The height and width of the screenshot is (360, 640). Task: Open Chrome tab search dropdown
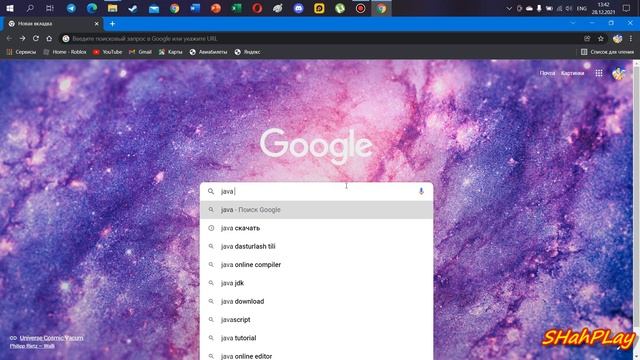[573, 23]
